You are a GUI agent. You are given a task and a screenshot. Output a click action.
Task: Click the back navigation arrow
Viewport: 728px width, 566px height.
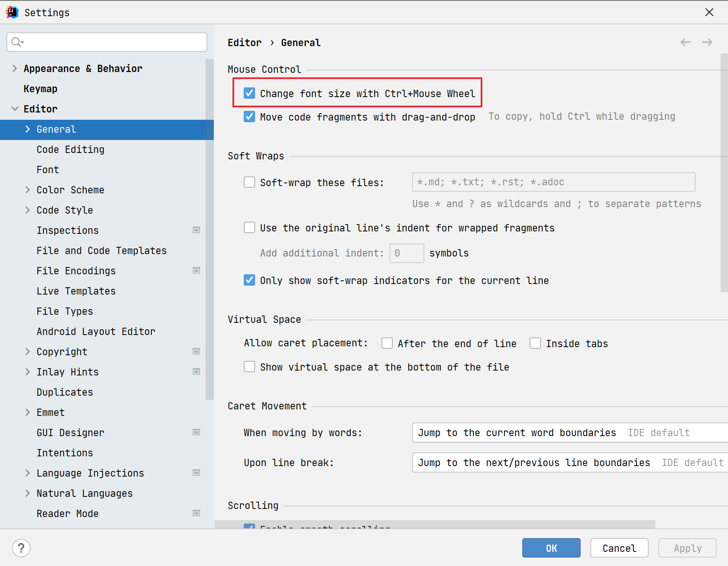(x=685, y=42)
